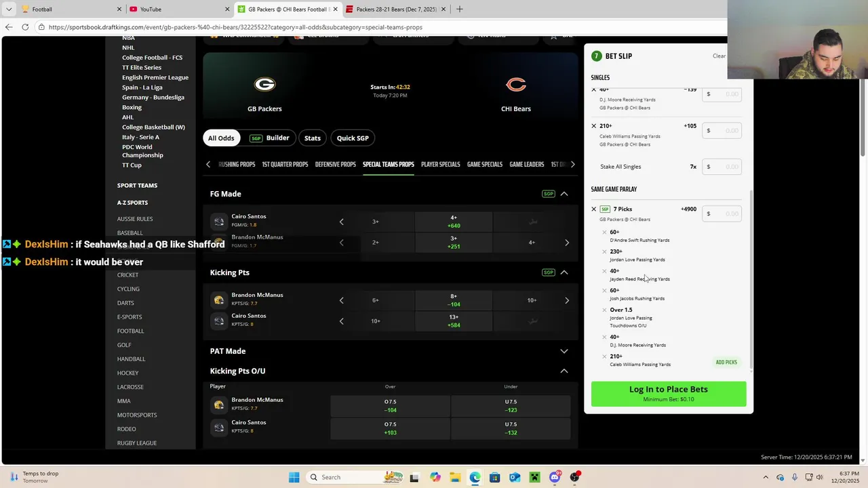Image resolution: width=868 pixels, height=488 pixels.
Task: Expand the PAT Made section
Action: 564,351
